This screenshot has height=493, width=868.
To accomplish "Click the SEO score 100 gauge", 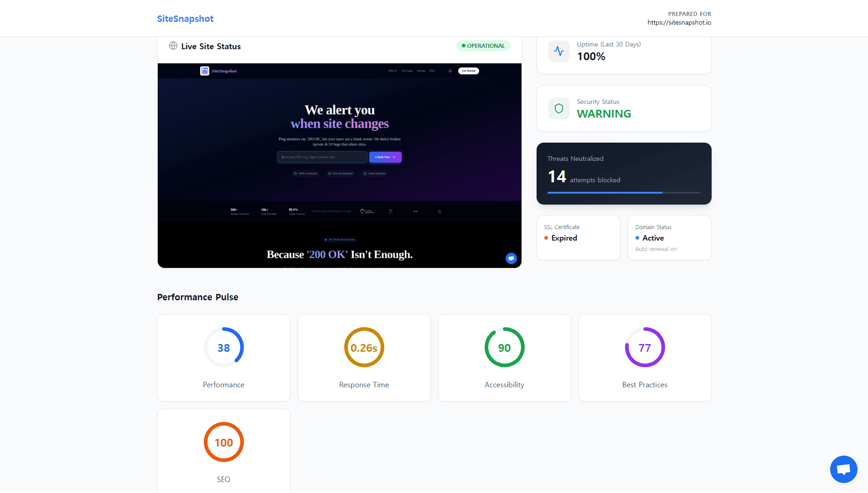I will pyautogui.click(x=223, y=442).
